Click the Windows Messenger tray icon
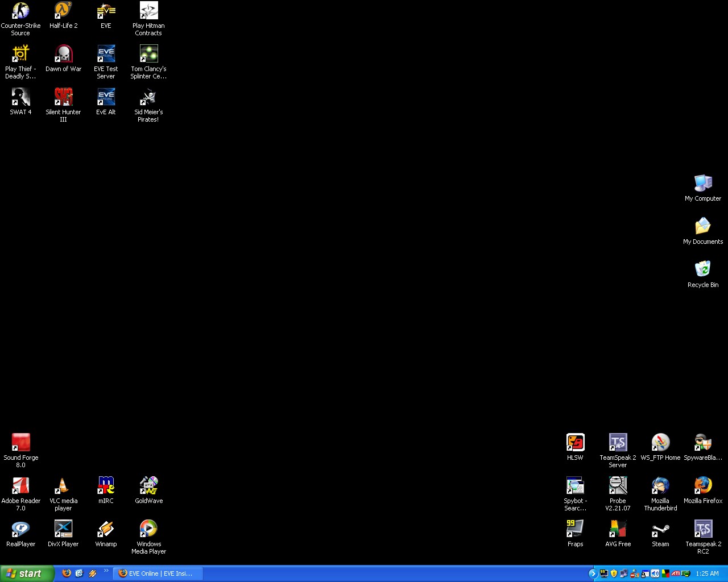The image size is (728, 582). click(x=635, y=573)
